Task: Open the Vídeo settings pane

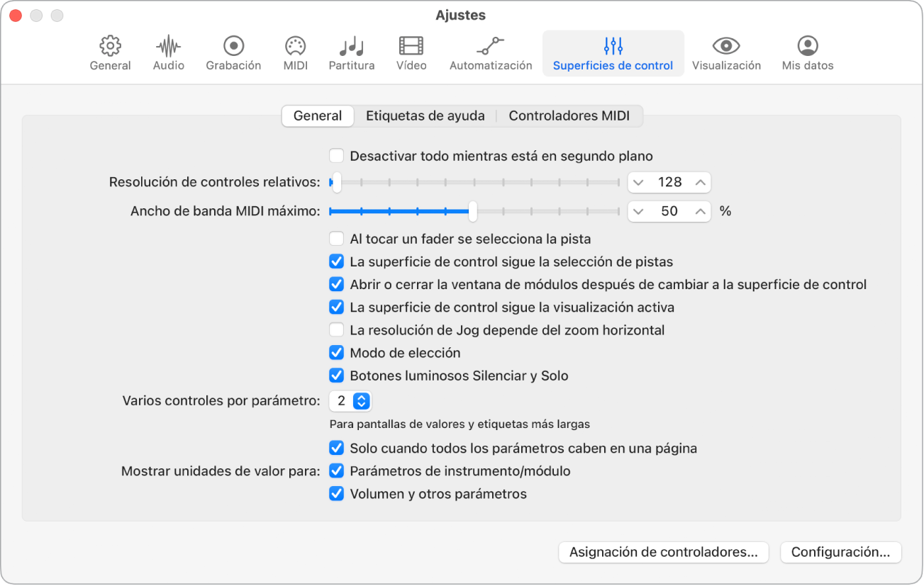Action: (x=411, y=53)
